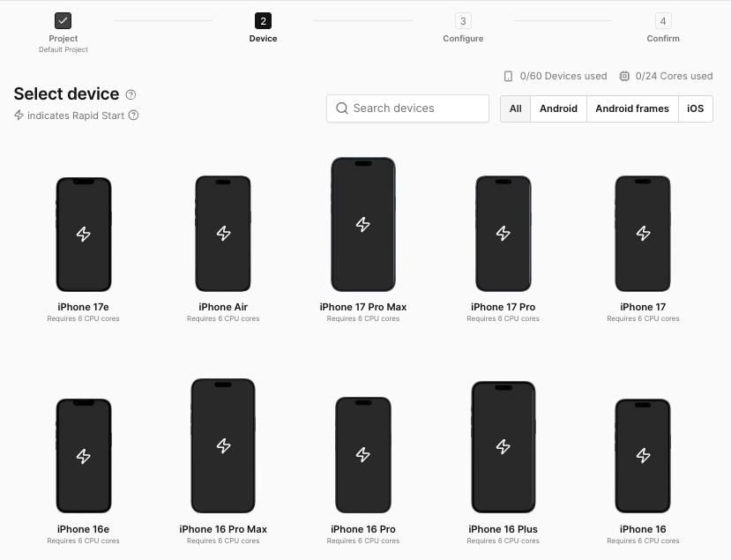Click the iPhone Air name label
731x560 pixels.
[223, 307]
